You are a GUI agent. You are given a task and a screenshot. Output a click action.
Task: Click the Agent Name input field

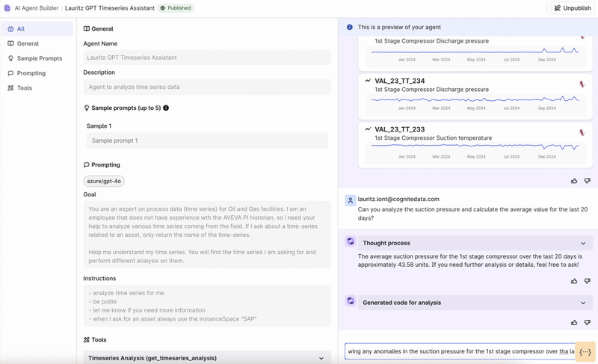[x=207, y=58]
